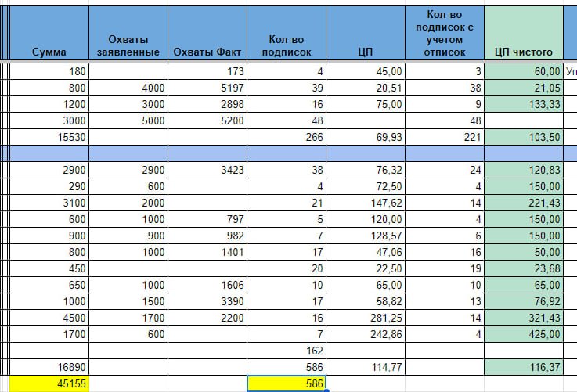Screen dimensions: 577x392
Task: Select the green cell with 60,00
Action: [x=524, y=71]
